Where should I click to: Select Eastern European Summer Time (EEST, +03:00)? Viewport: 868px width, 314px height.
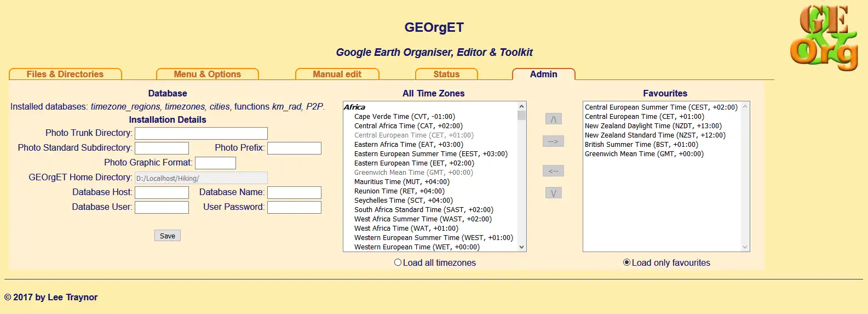431,154
